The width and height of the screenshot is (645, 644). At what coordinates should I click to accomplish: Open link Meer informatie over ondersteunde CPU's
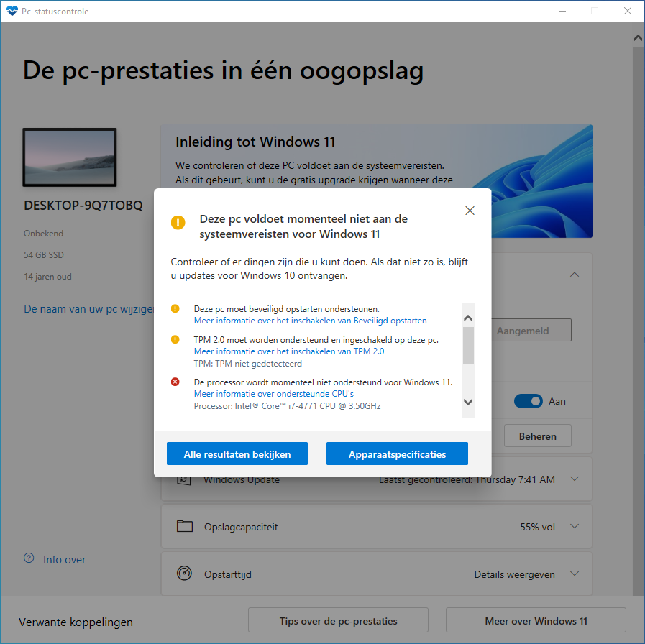pyautogui.click(x=273, y=394)
